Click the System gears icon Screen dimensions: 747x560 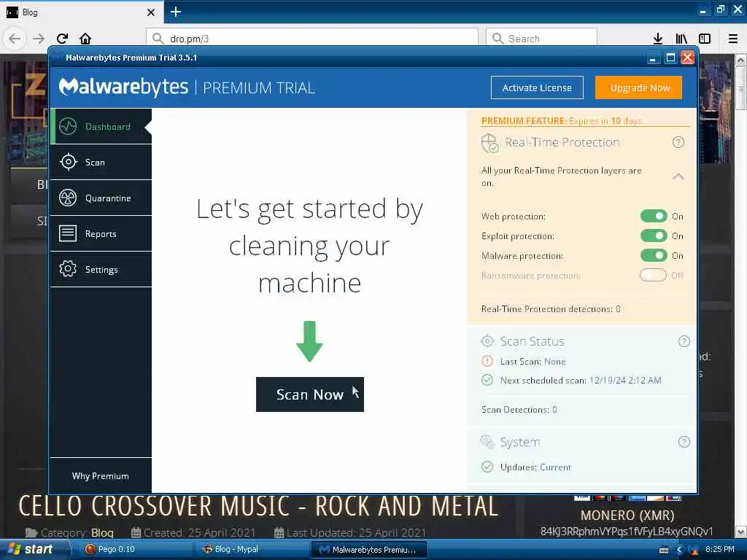487,442
